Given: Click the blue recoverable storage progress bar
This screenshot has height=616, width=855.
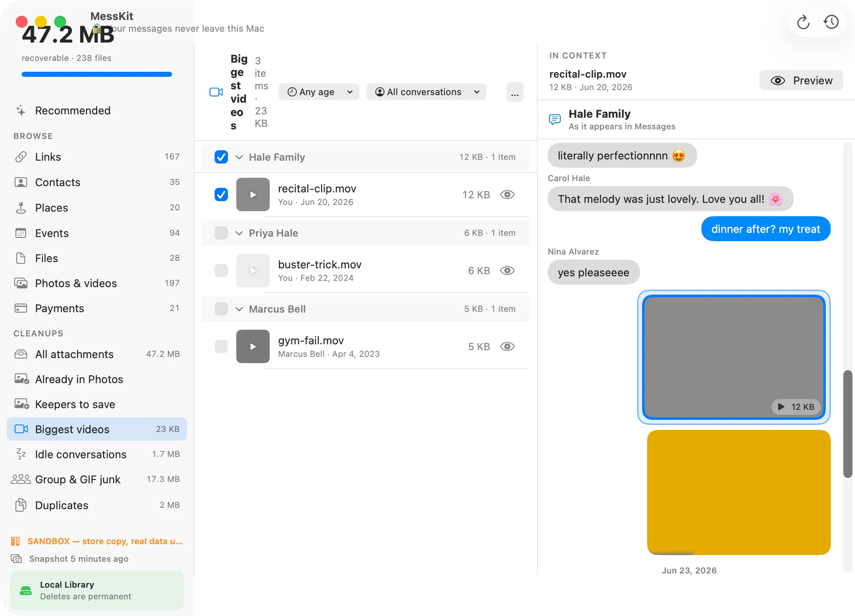Looking at the screenshot, I should (x=97, y=74).
